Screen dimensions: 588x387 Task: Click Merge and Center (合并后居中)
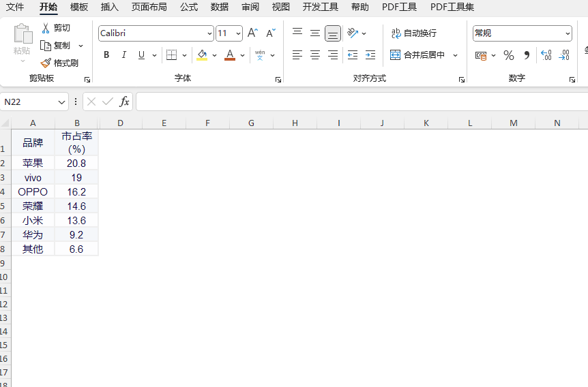(417, 55)
